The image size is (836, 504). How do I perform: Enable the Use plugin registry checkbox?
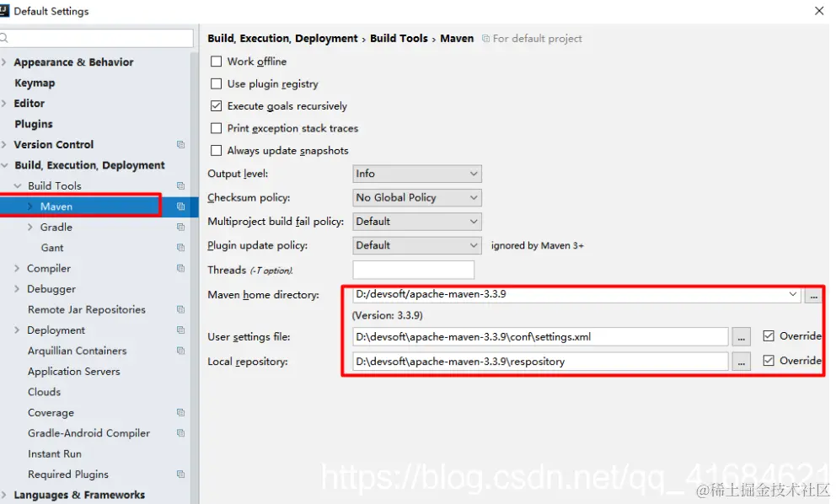(216, 83)
